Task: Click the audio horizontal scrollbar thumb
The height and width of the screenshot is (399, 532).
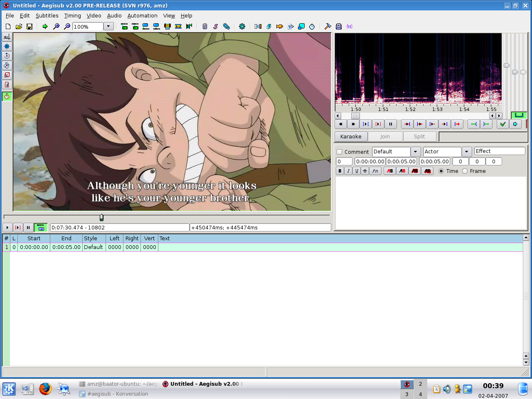Action: tap(355, 116)
